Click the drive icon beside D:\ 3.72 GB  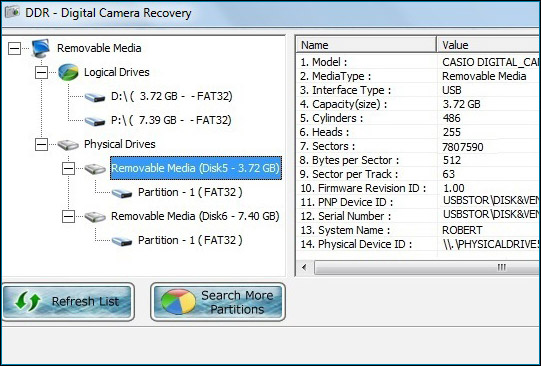click(95, 97)
